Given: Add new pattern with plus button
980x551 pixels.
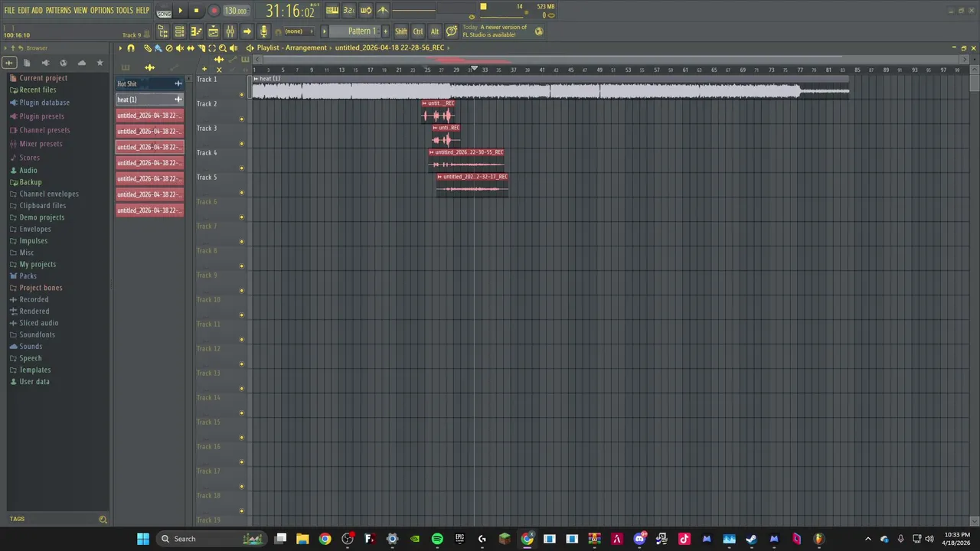Looking at the screenshot, I should [x=385, y=31].
